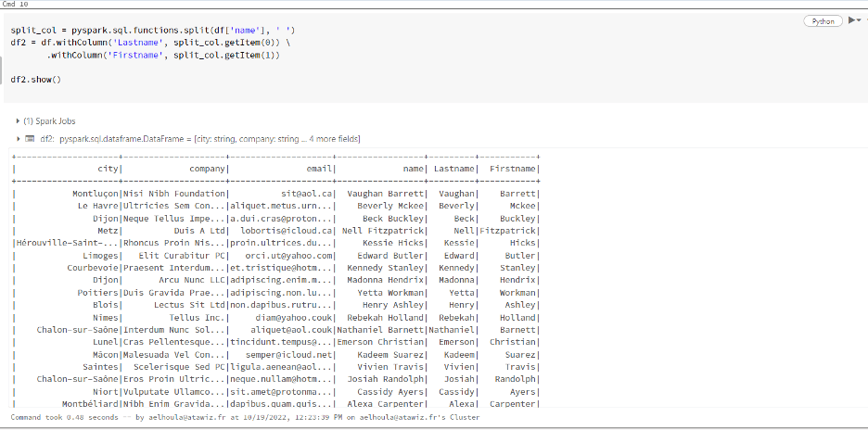868x430 pixels.
Task: Click the 'sit@aol.ca' email cell
Action: [x=307, y=194]
